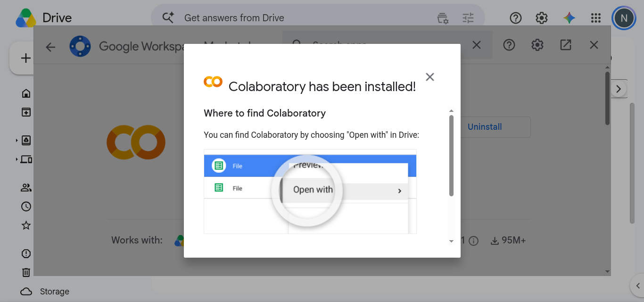
Task: Open Spam sidebar icon
Action: click(x=26, y=254)
